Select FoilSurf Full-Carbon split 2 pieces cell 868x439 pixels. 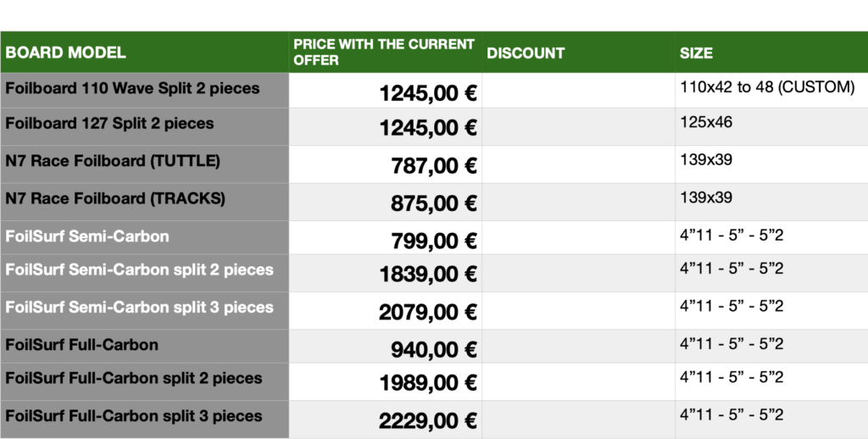[144, 381]
